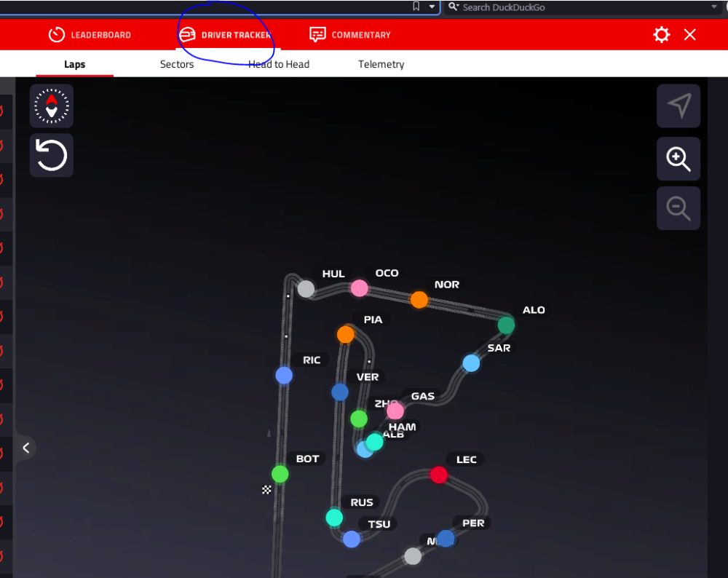The image size is (728, 578).
Task: Reset the track map view
Action: click(x=52, y=155)
